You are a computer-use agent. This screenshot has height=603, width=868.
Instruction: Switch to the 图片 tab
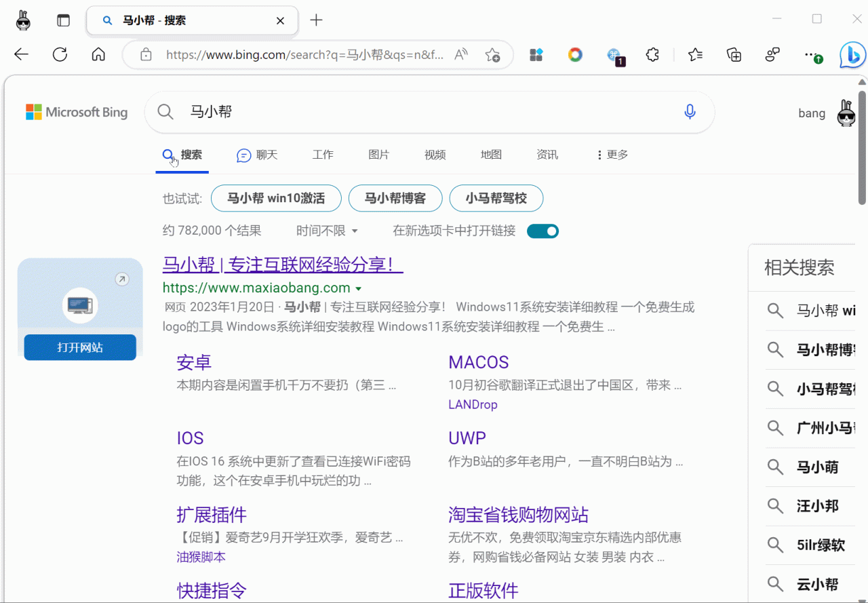point(378,155)
